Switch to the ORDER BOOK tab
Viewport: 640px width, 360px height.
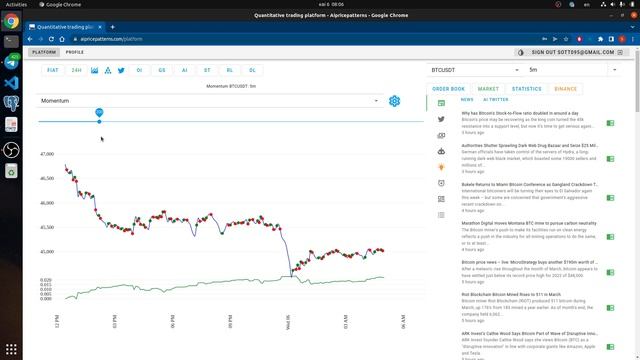click(448, 89)
